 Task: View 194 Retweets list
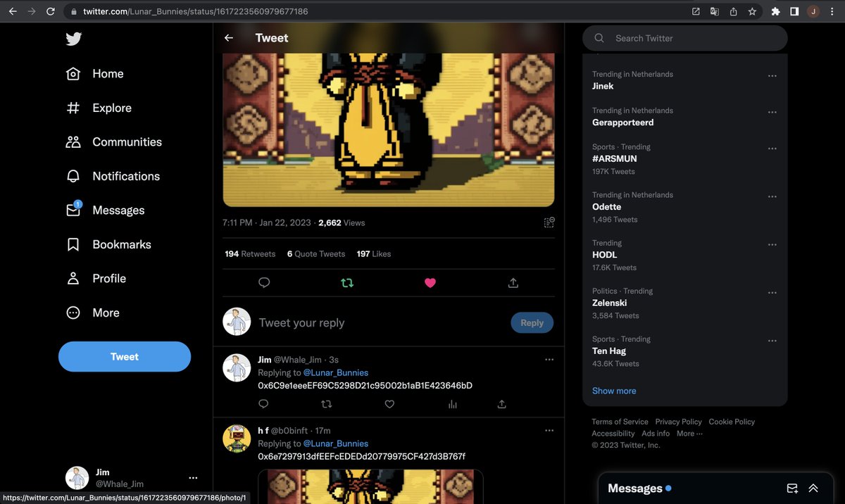point(250,253)
